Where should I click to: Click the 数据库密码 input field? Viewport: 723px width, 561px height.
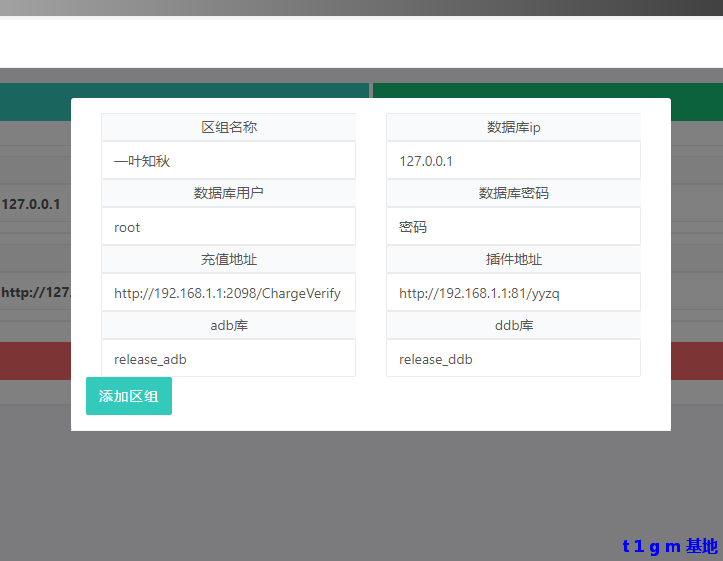click(x=513, y=227)
